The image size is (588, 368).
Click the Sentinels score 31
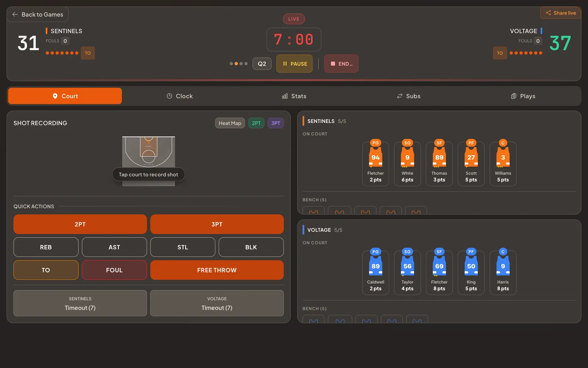click(x=28, y=43)
